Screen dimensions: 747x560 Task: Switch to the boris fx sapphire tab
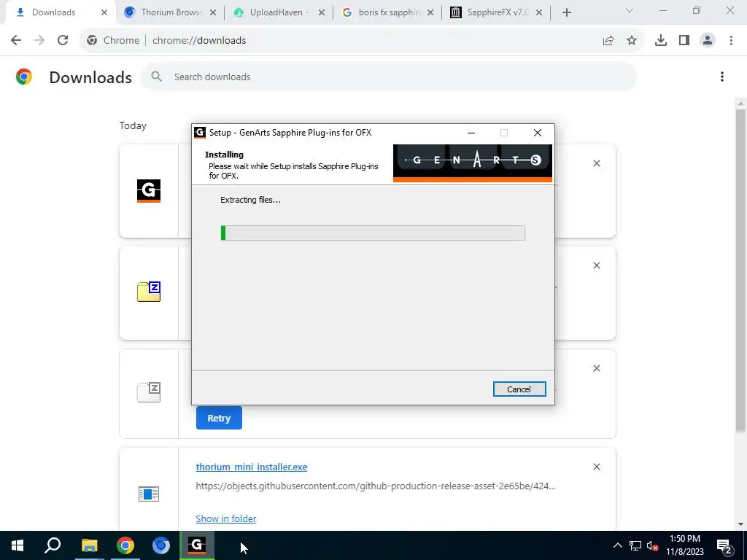click(387, 12)
